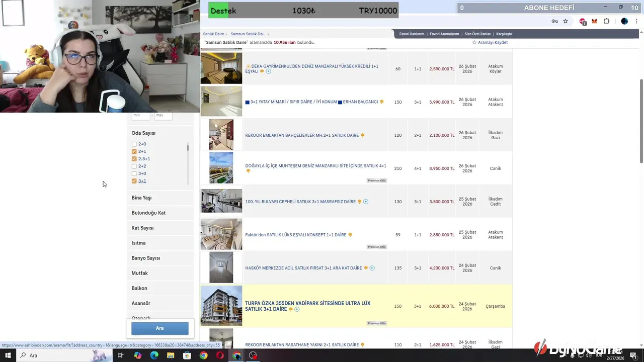
Task: Click the room options list scrollbar
Action: pyautogui.click(x=188, y=147)
